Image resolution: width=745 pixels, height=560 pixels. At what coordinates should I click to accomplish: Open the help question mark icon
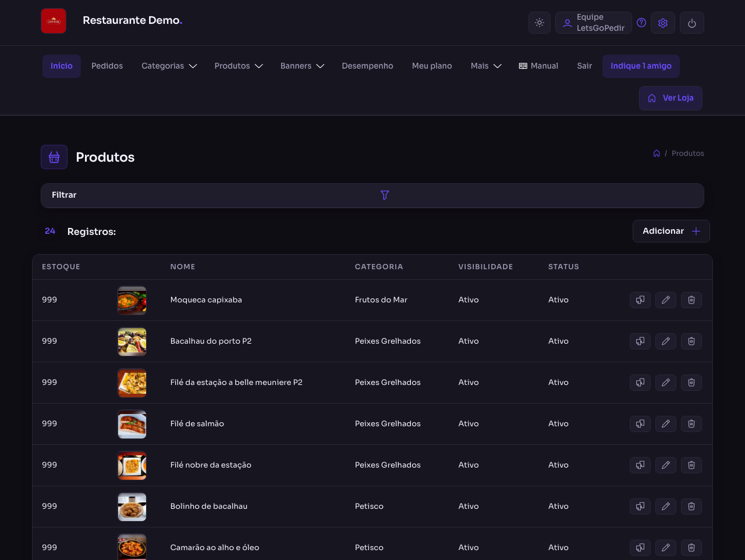point(641,23)
